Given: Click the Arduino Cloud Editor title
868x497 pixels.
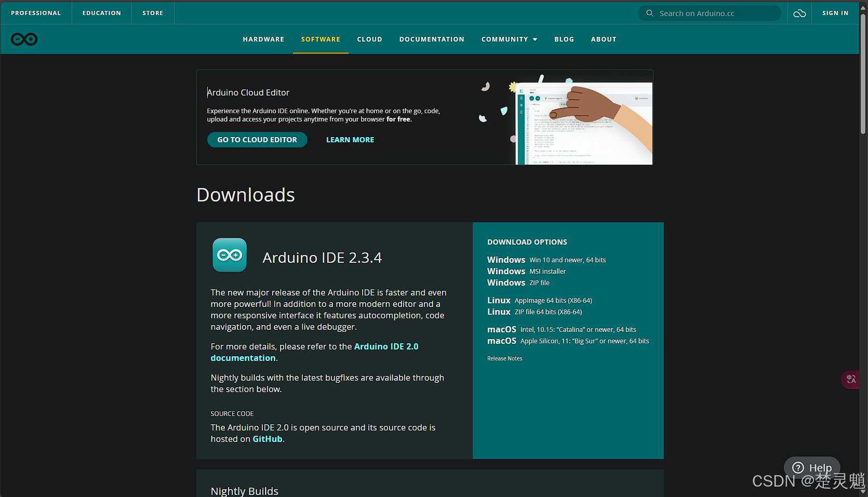Looking at the screenshot, I should click(x=248, y=92).
